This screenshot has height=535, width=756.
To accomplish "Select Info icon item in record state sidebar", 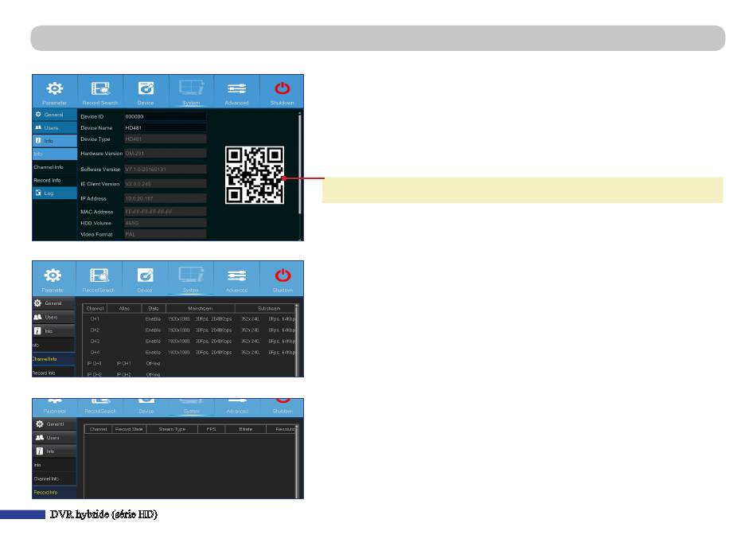I will pyautogui.click(x=54, y=451).
